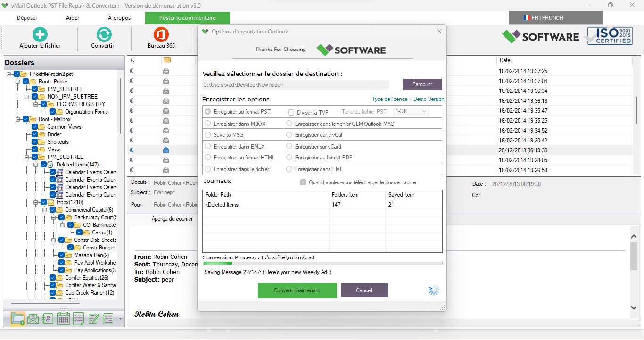Click the Bureau 365 Office icon
The height and width of the screenshot is (340, 644).
tap(161, 34)
